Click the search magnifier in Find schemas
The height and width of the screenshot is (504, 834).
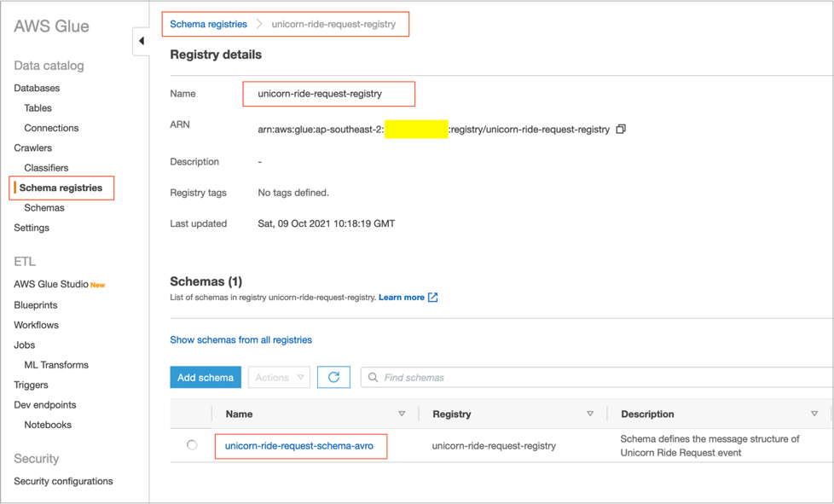coord(374,378)
